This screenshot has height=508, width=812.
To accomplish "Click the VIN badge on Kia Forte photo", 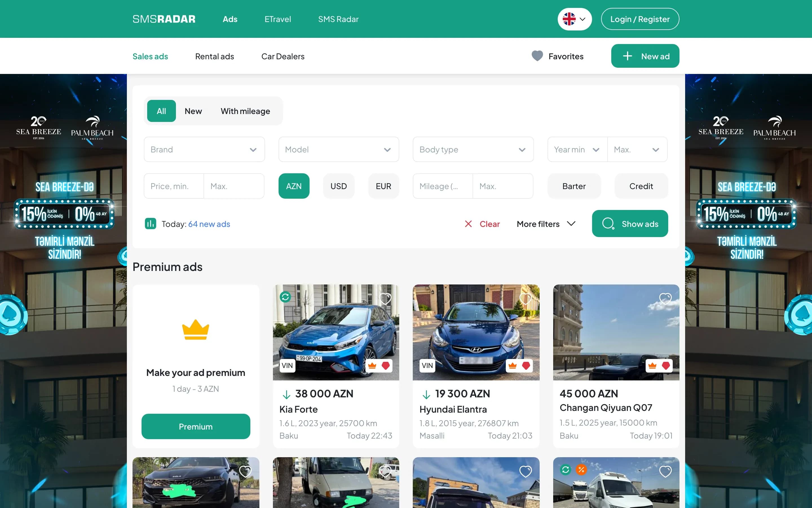I will (x=287, y=365).
